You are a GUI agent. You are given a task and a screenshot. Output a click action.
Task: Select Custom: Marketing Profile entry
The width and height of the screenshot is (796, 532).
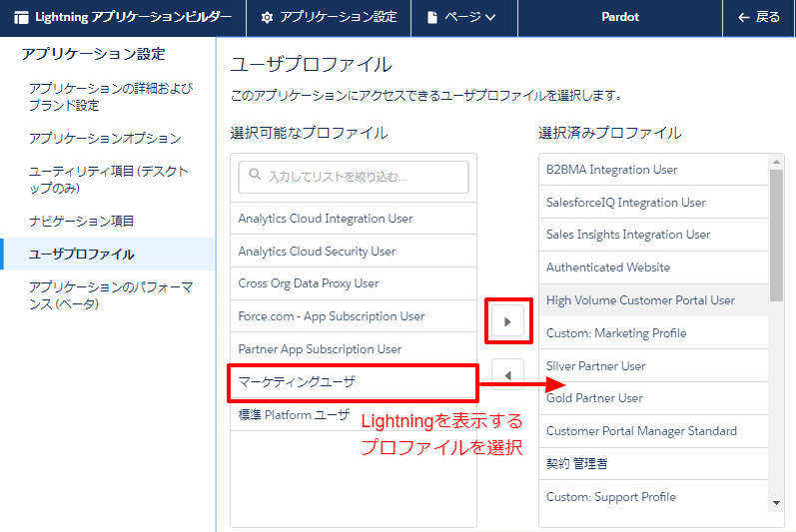tap(653, 333)
